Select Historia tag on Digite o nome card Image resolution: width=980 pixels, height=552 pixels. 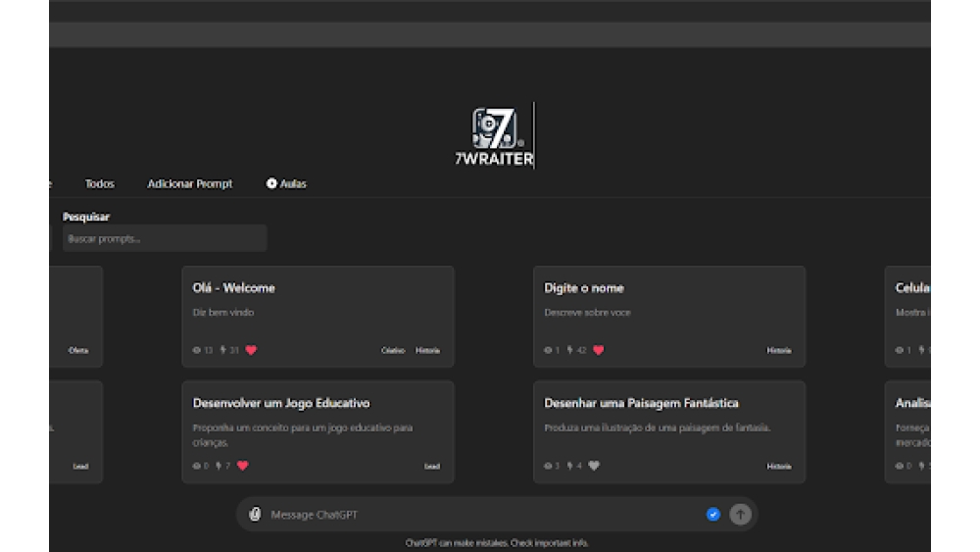coord(779,351)
